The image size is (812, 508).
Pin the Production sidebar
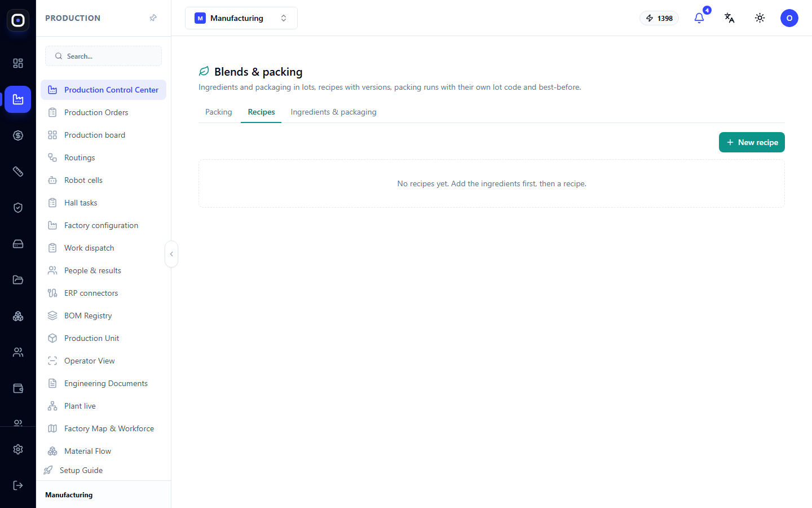click(x=153, y=18)
